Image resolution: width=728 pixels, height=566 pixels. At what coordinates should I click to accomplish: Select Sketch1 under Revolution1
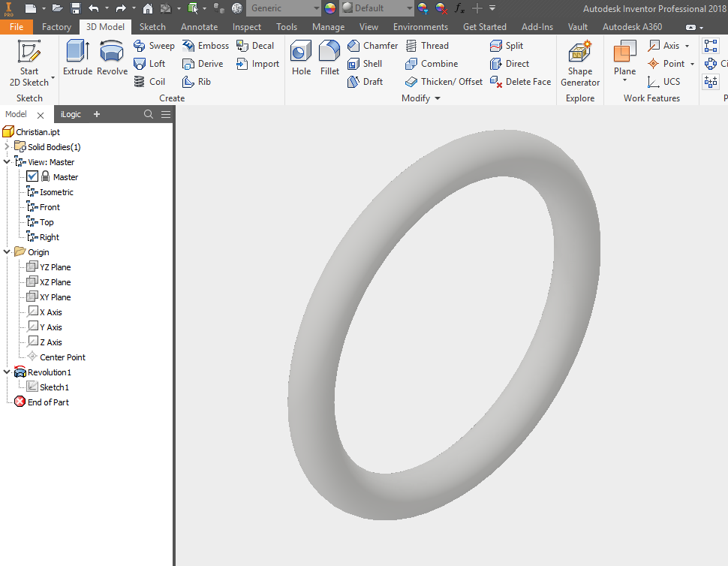tap(53, 387)
